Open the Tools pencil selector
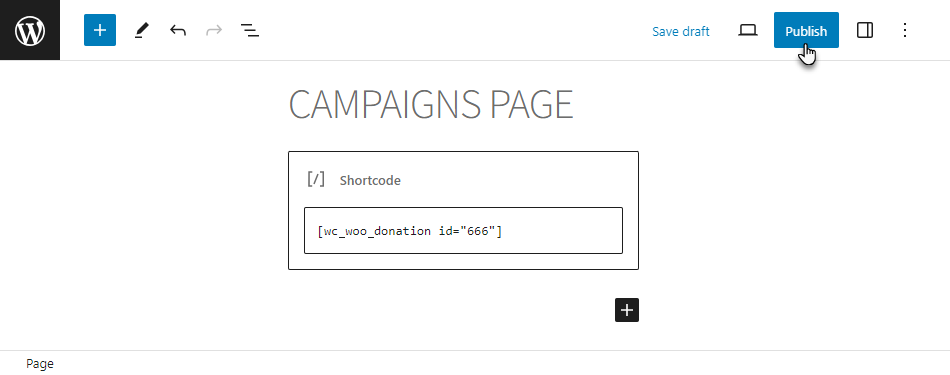Viewport: 950px width, 375px height. click(x=141, y=30)
